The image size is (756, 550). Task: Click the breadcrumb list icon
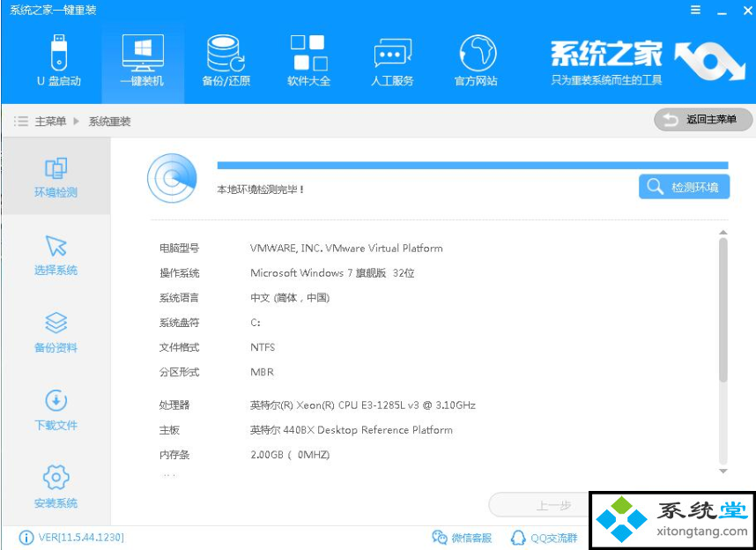[x=21, y=121]
